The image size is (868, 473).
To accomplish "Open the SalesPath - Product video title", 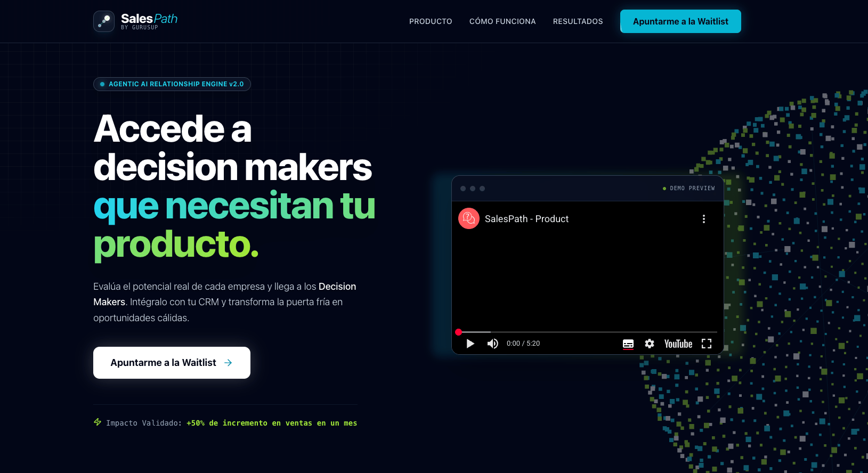I will [526, 219].
